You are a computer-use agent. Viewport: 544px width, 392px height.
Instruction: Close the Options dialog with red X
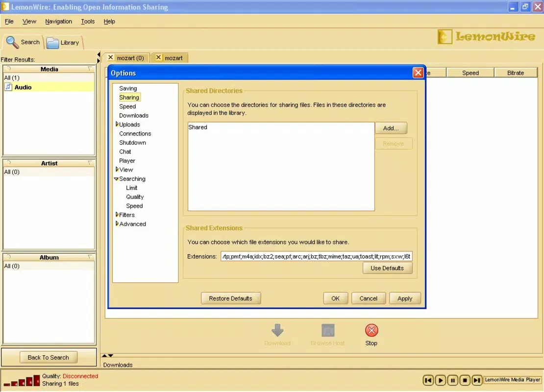tap(418, 73)
